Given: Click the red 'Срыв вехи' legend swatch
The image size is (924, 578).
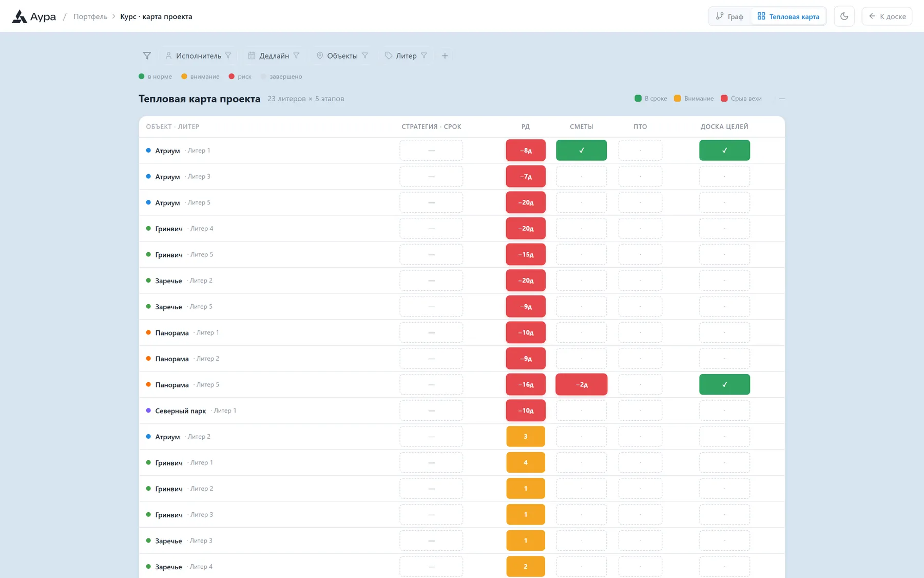Looking at the screenshot, I should click(724, 99).
